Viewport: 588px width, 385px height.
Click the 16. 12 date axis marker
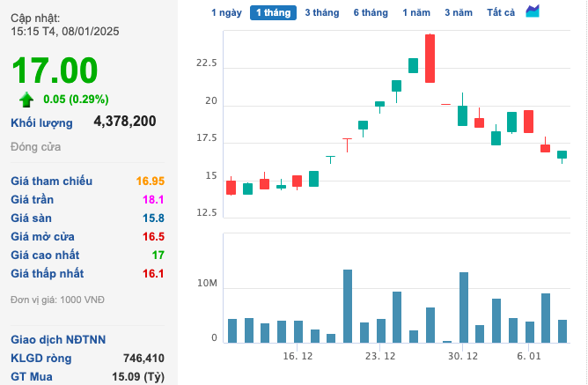[x=298, y=356]
